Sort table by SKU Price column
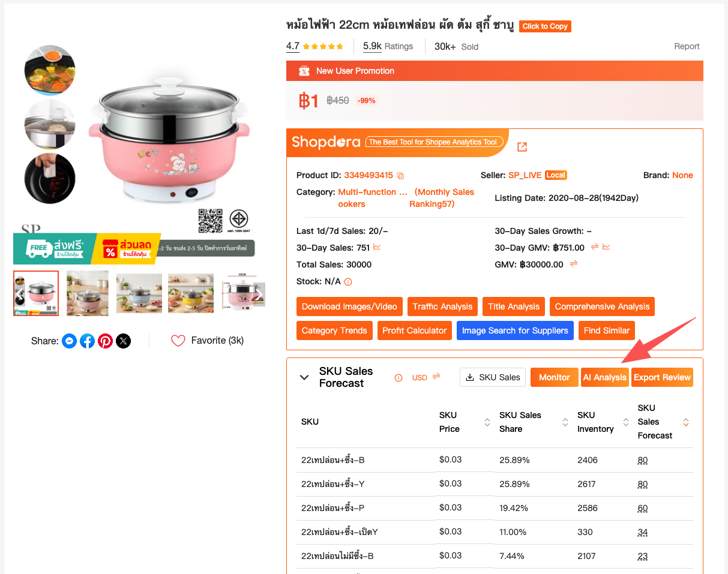Viewport: 728px width, 574px height. [x=487, y=422]
